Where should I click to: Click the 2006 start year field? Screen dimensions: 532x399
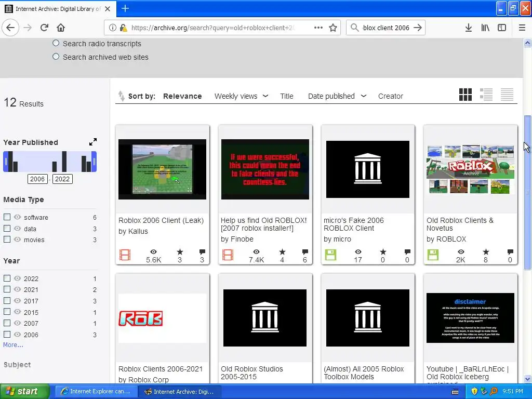pos(37,179)
